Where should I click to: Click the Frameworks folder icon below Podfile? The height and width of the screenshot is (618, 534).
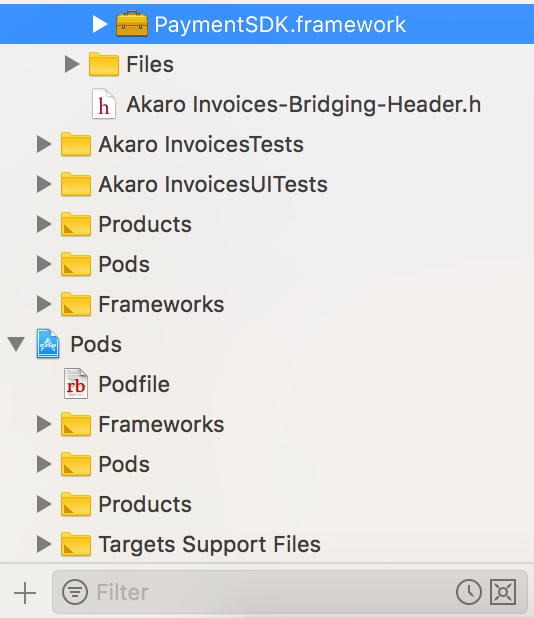[76, 424]
